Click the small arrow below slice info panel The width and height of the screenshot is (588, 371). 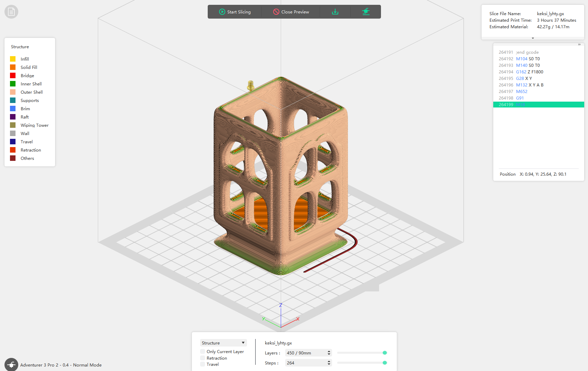(533, 38)
